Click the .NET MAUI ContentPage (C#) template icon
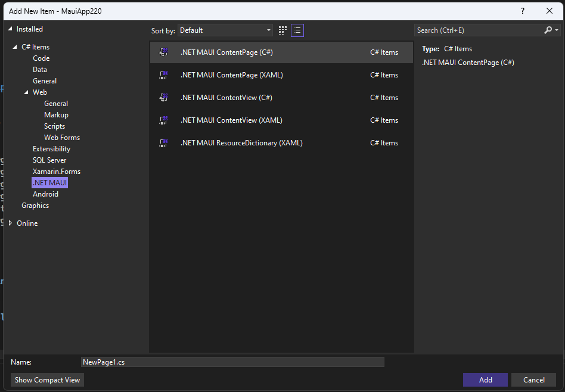Image resolution: width=565 pixels, height=392 pixels. coord(163,52)
